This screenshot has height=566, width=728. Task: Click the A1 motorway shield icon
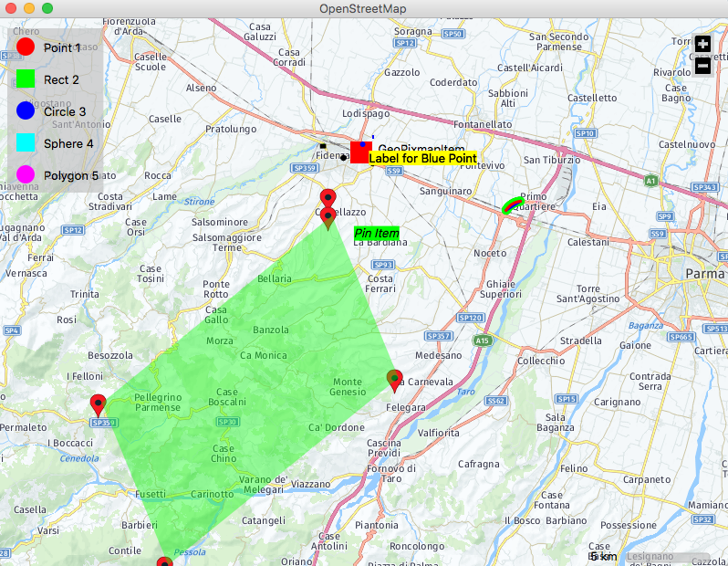(x=651, y=181)
